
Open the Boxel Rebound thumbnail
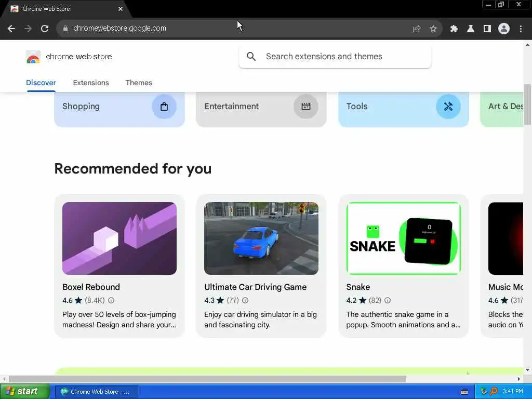point(119,238)
